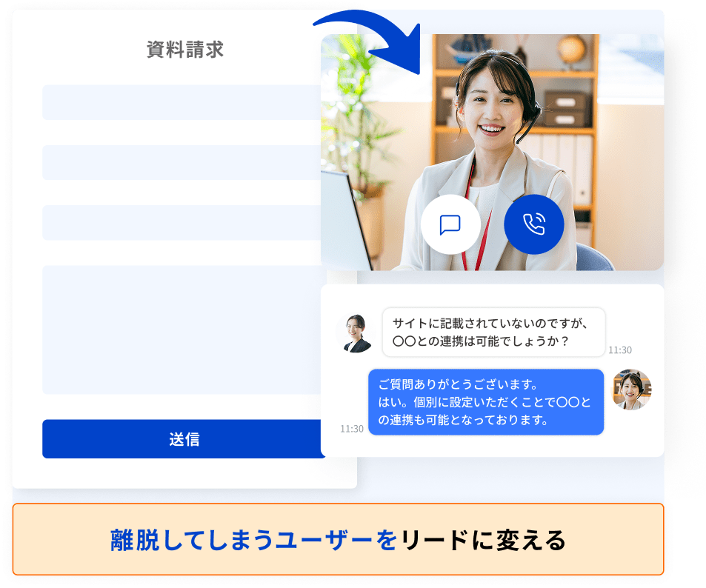Click the globe on the video's shelf
706x588 pixels.
coord(571,50)
